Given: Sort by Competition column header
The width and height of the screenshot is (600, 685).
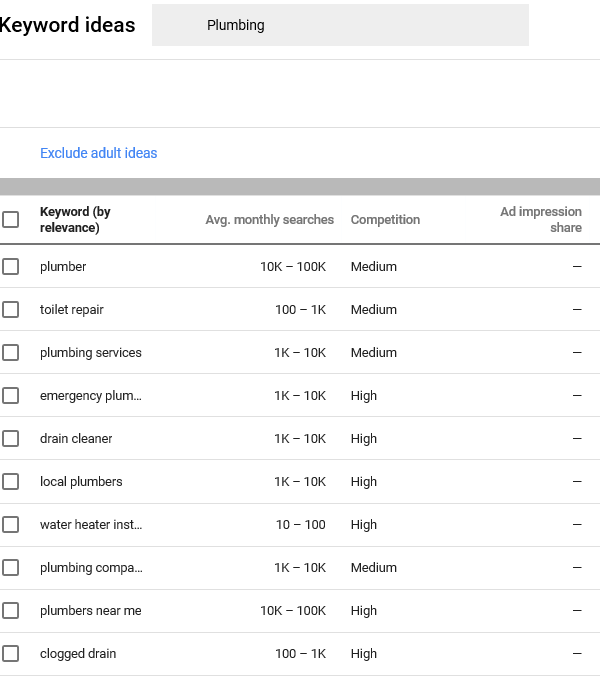Looking at the screenshot, I should click(385, 220).
